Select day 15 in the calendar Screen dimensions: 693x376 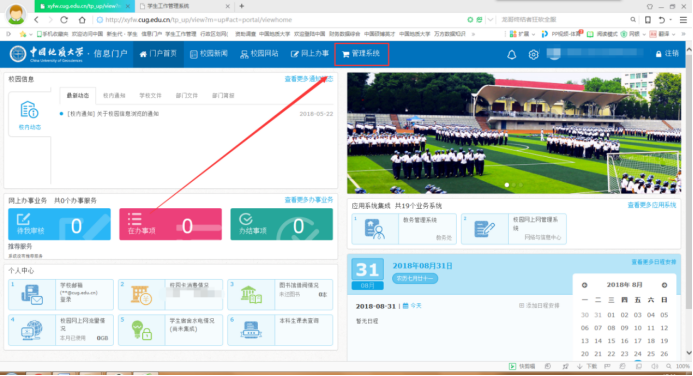point(611,341)
